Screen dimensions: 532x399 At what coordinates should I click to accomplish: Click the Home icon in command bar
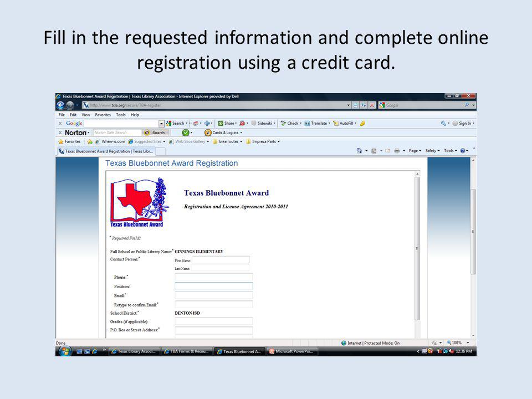(359, 151)
